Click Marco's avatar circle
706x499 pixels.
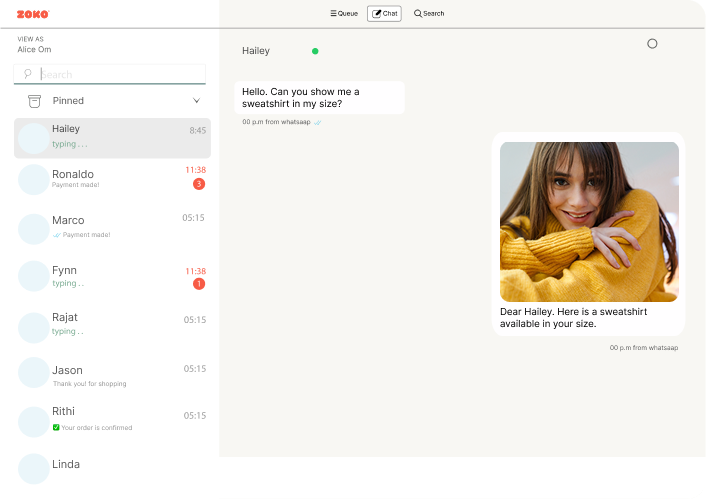coord(34,229)
